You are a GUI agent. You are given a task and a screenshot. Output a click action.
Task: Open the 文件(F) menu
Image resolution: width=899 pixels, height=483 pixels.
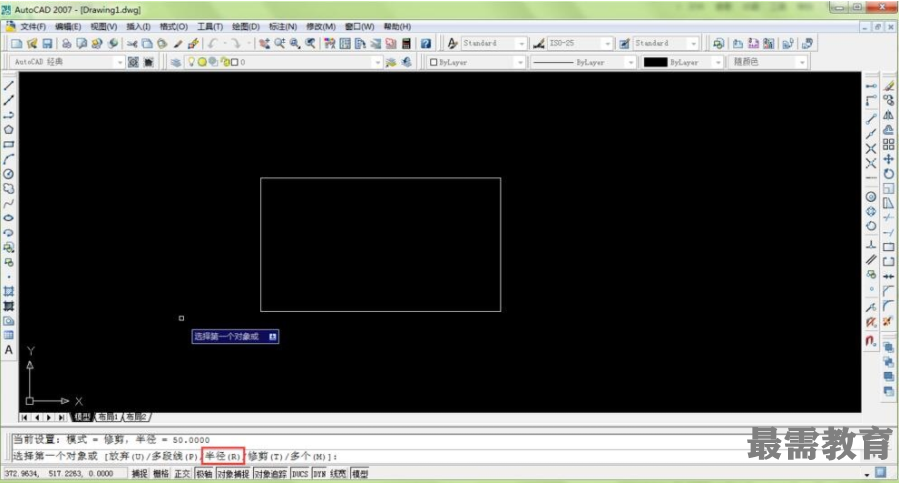point(33,26)
